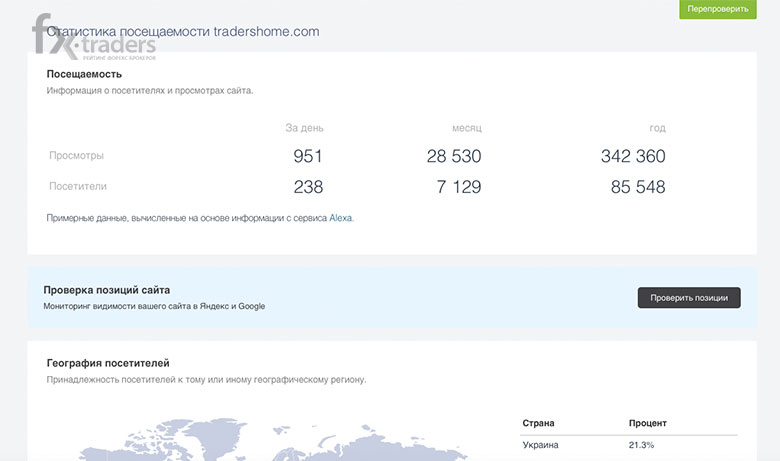Click the daily views value 951
This screenshot has width=780, height=461.
[307, 156]
